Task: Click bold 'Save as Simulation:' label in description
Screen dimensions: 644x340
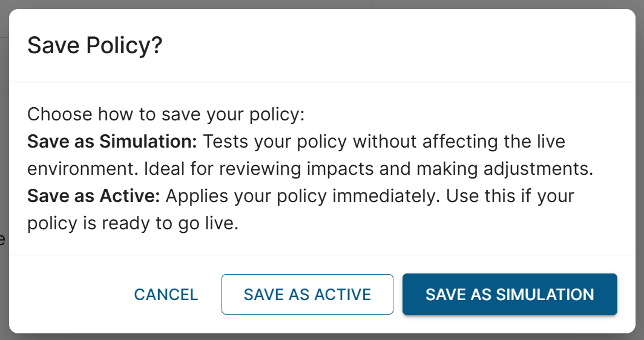Action: (113, 142)
